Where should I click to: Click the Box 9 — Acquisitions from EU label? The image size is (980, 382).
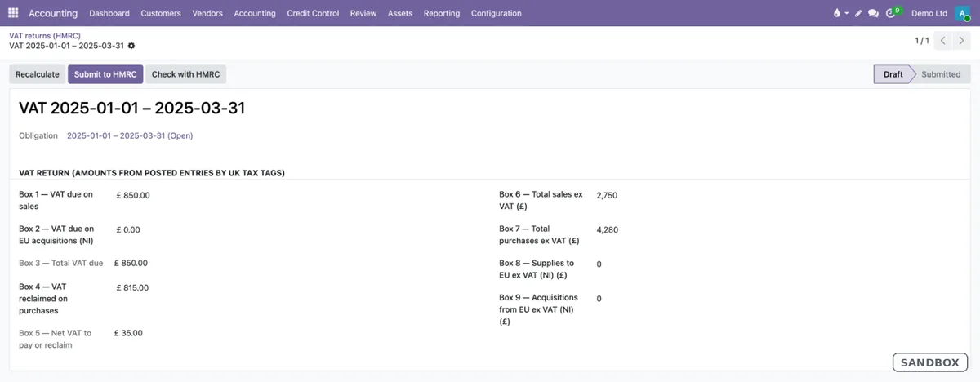539,309
